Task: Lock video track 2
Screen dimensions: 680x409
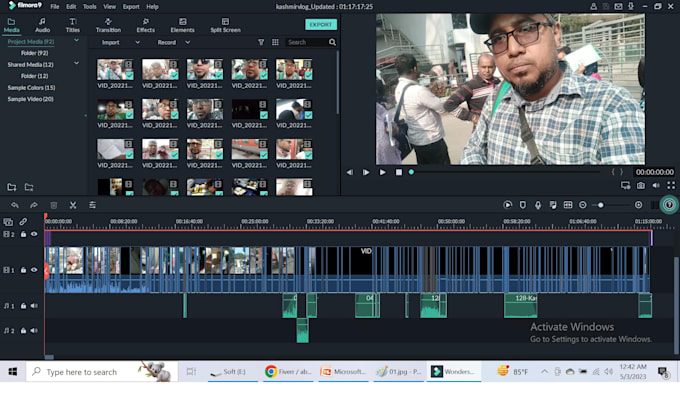Action: point(23,234)
